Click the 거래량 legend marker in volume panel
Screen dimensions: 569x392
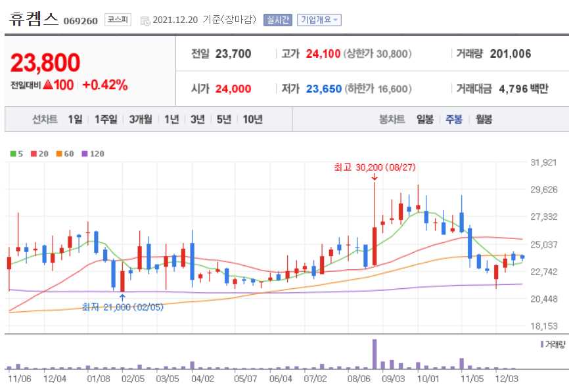click(542, 344)
